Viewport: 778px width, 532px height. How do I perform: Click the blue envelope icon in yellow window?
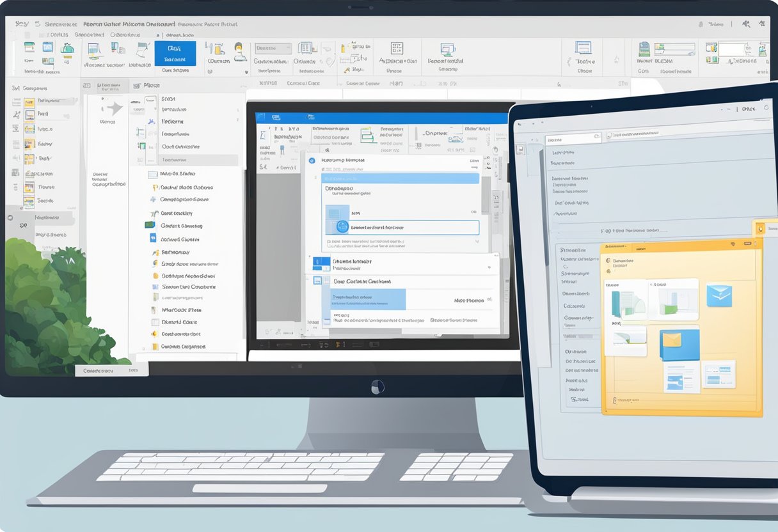click(718, 295)
